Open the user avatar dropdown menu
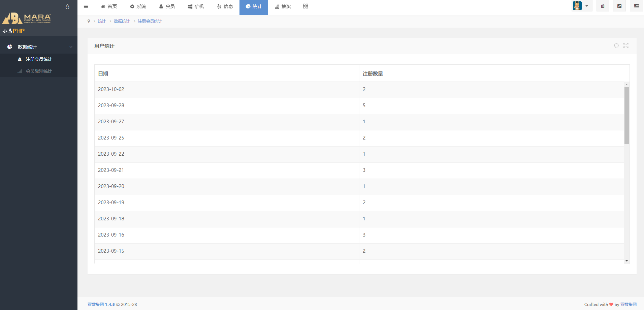The height and width of the screenshot is (310, 644). (582, 6)
